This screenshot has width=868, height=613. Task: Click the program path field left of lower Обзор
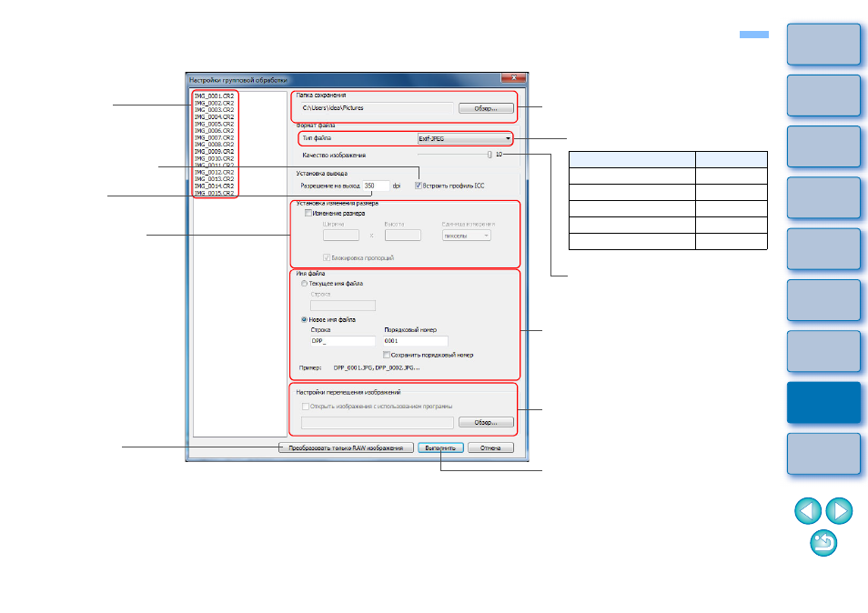click(x=377, y=423)
